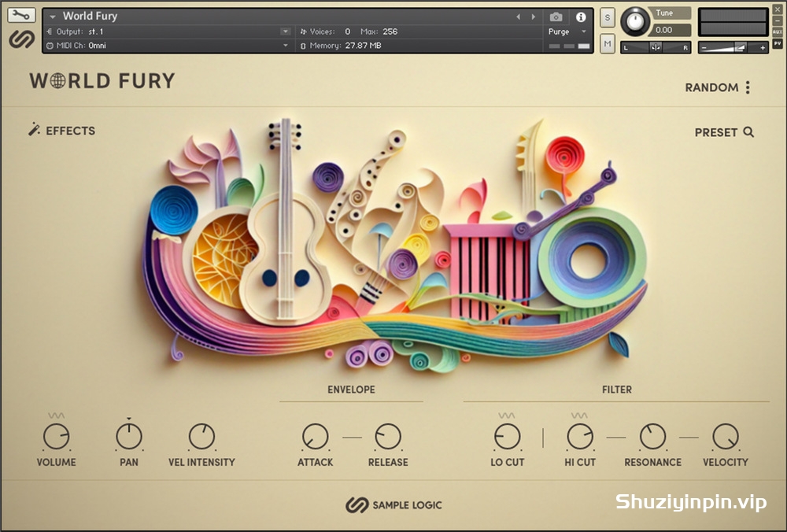
Task: Click the FILTER section label
Action: [617, 390]
